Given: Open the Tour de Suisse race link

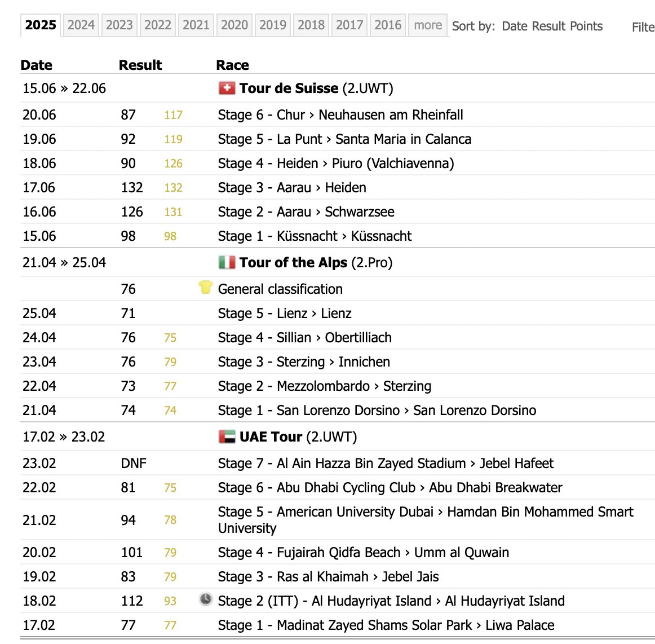Looking at the screenshot, I should point(289,88).
